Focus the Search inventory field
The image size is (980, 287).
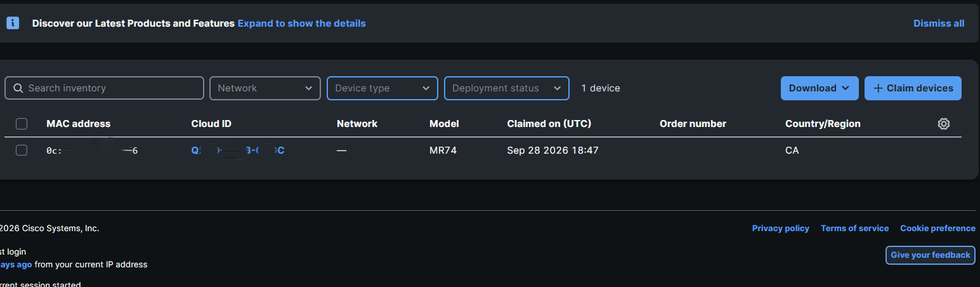104,88
